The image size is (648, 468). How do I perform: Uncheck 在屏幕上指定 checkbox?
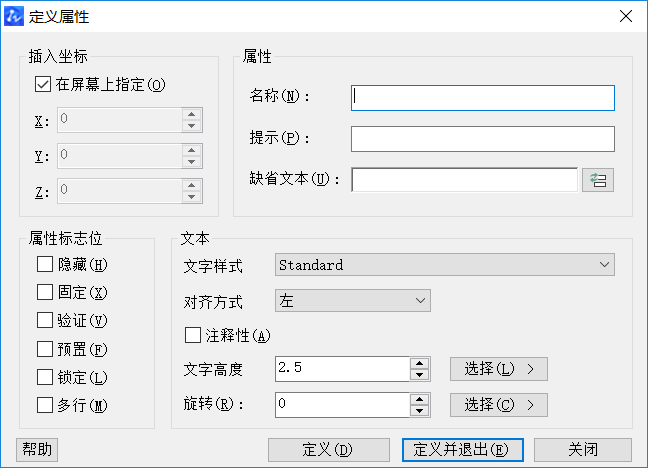(42, 85)
